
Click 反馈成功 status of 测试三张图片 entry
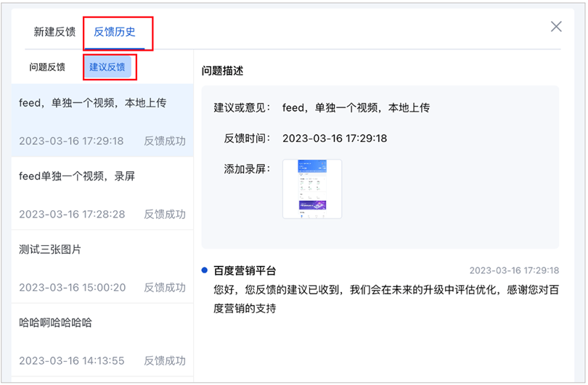(165, 287)
